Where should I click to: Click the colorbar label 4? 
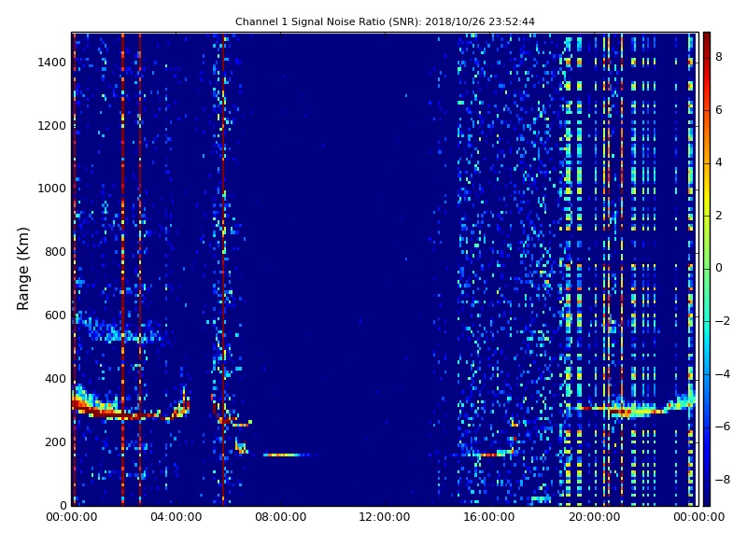[x=719, y=162]
